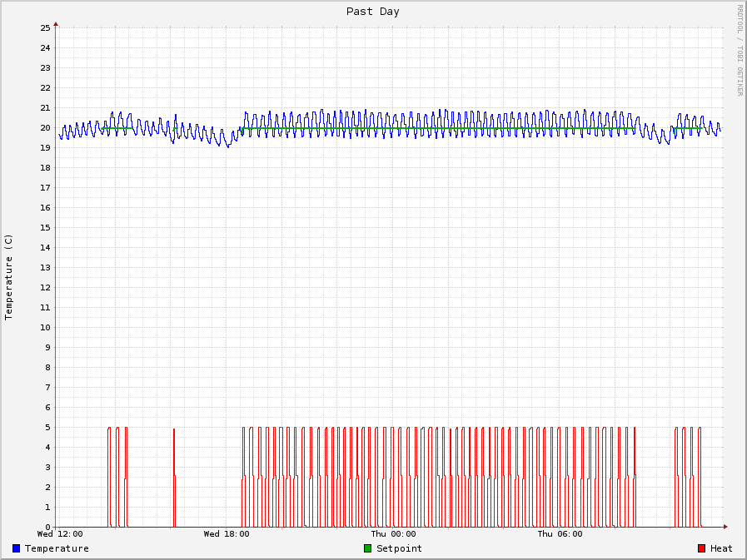Click the y-axis value 12

45,288
